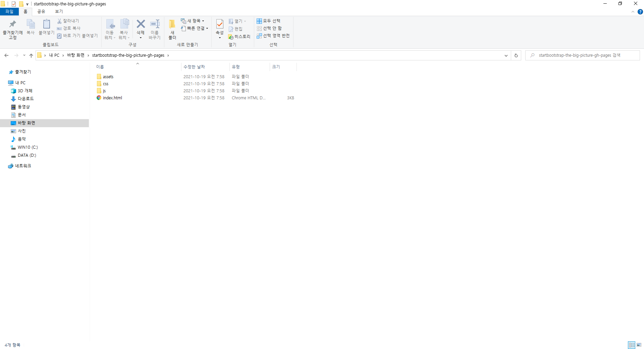Click the Delete (삭제) X icon

(x=141, y=24)
